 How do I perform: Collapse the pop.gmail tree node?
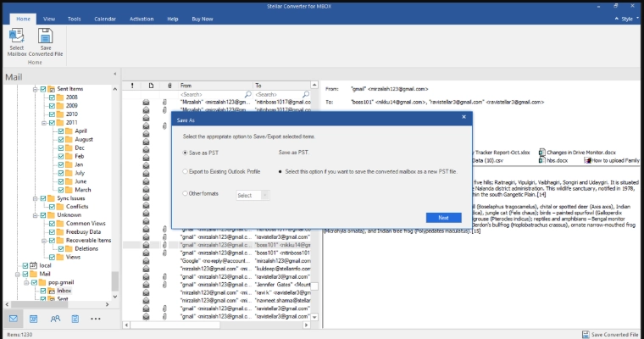coord(26,282)
